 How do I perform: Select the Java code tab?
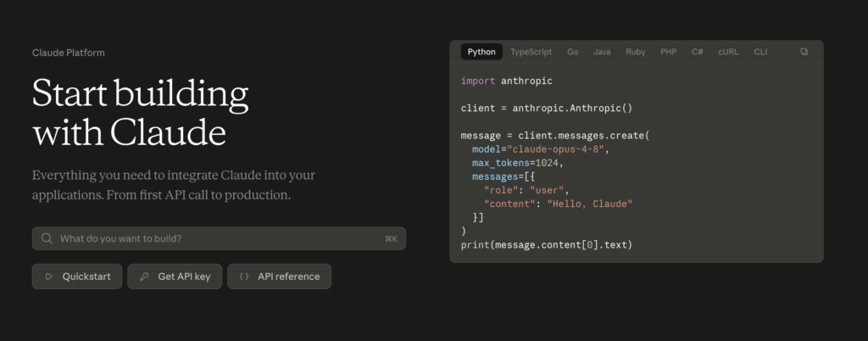pos(602,52)
